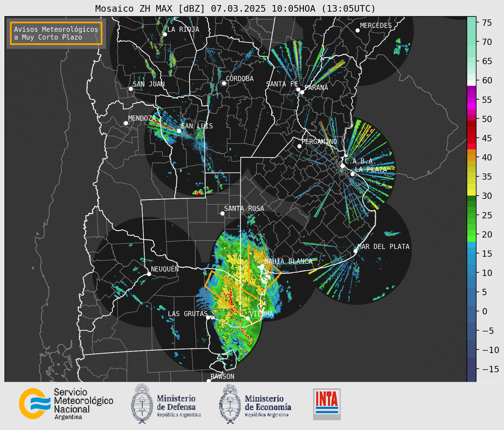The image size is (504, 430).
Task: Click the 75 dBZ colorbar tick label
Action: click(x=487, y=23)
